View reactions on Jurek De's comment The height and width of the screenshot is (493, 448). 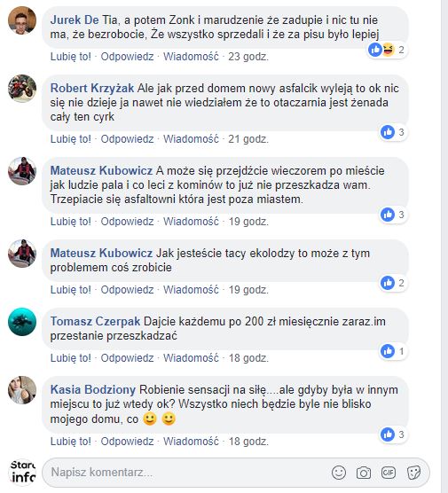click(x=388, y=50)
